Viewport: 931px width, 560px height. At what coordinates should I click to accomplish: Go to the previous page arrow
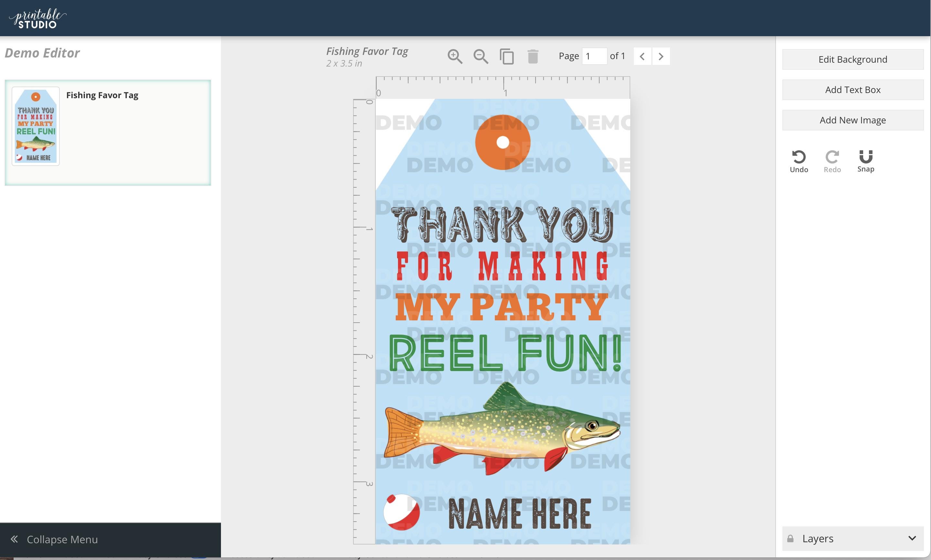click(x=642, y=56)
